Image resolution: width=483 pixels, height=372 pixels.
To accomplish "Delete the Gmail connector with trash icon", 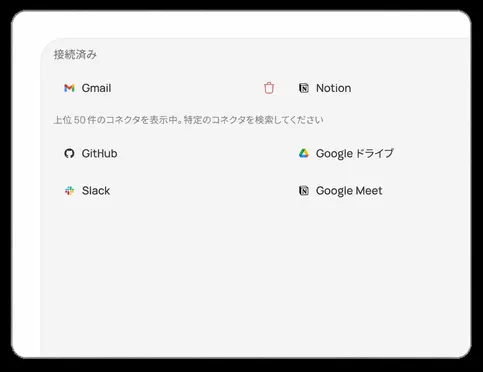I will [x=269, y=88].
